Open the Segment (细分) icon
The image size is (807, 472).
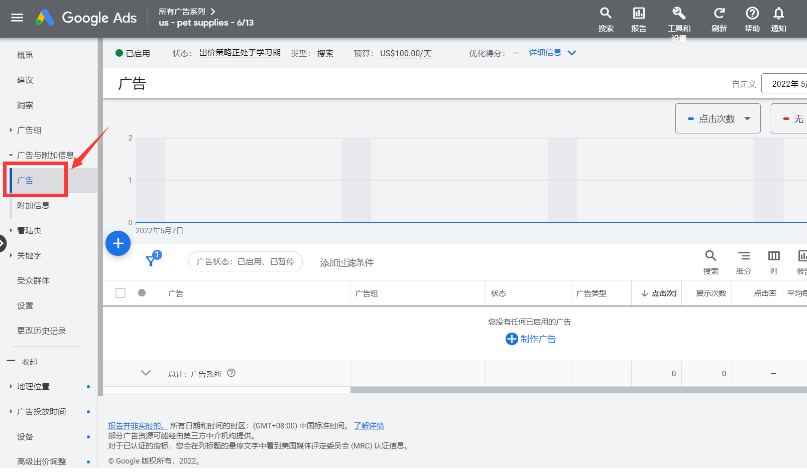pyautogui.click(x=743, y=257)
